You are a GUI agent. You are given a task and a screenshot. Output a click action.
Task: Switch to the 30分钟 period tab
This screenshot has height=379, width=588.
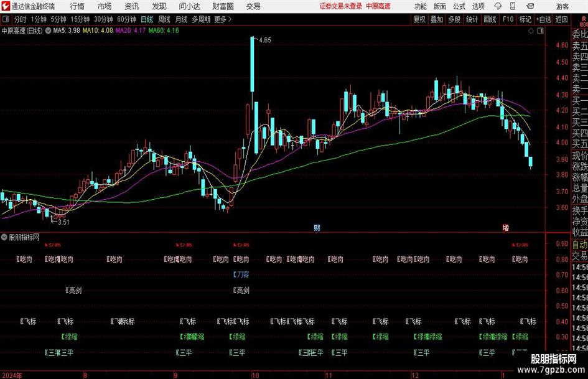(103, 19)
